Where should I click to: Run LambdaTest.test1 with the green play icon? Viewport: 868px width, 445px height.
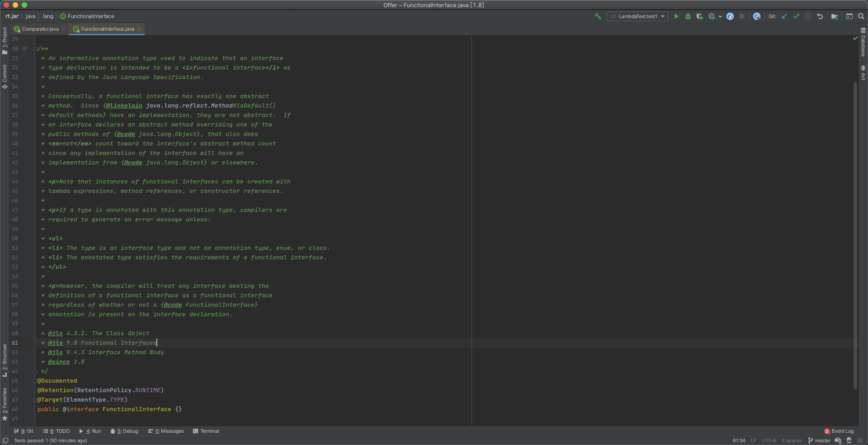click(x=676, y=16)
